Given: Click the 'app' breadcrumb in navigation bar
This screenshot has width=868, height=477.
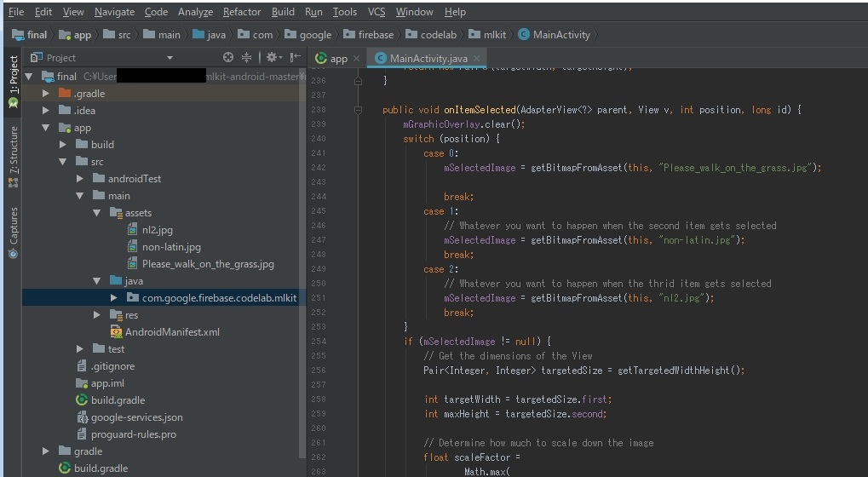Looking at the screenshot, I should pos(75,35).
